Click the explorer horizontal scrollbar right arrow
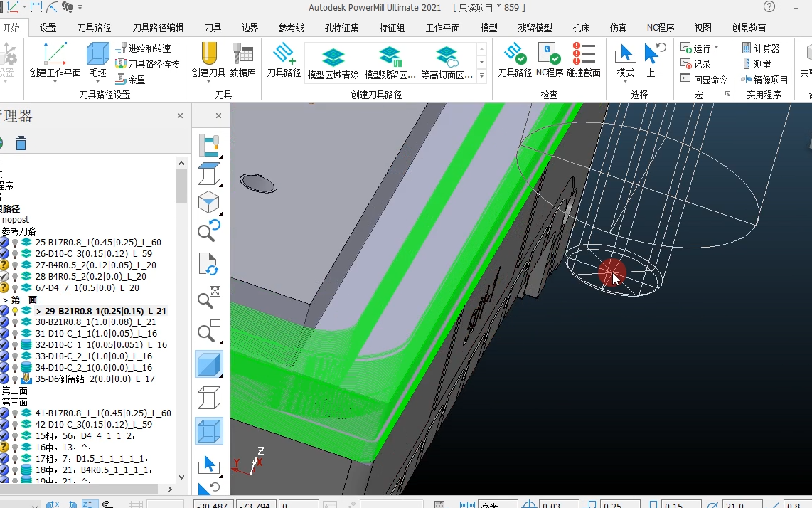The image size is (812, 508). click(x=169, y=489)
